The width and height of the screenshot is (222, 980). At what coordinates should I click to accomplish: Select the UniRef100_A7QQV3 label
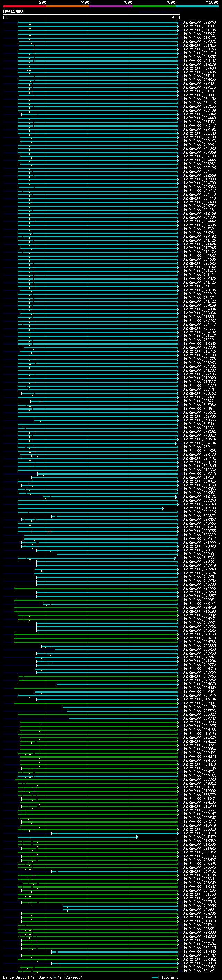click(199, 546)
